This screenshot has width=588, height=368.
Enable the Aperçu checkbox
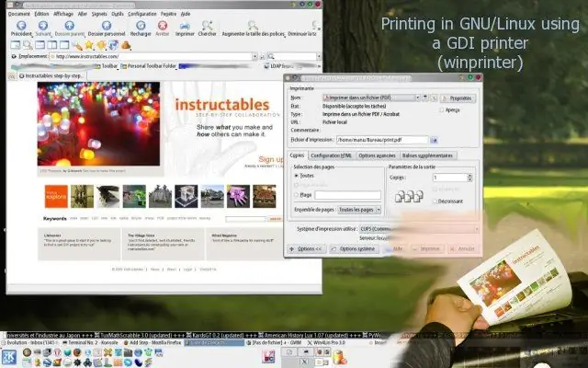coord(441,110)
